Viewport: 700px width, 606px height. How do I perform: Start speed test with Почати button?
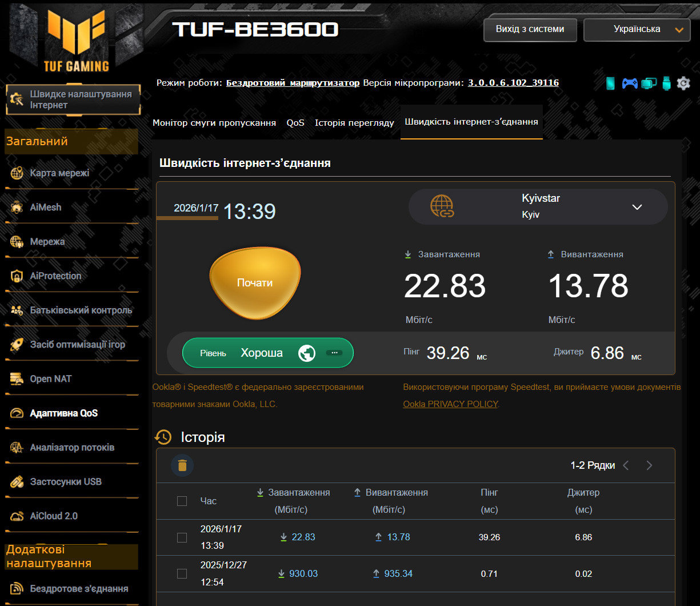255,283
